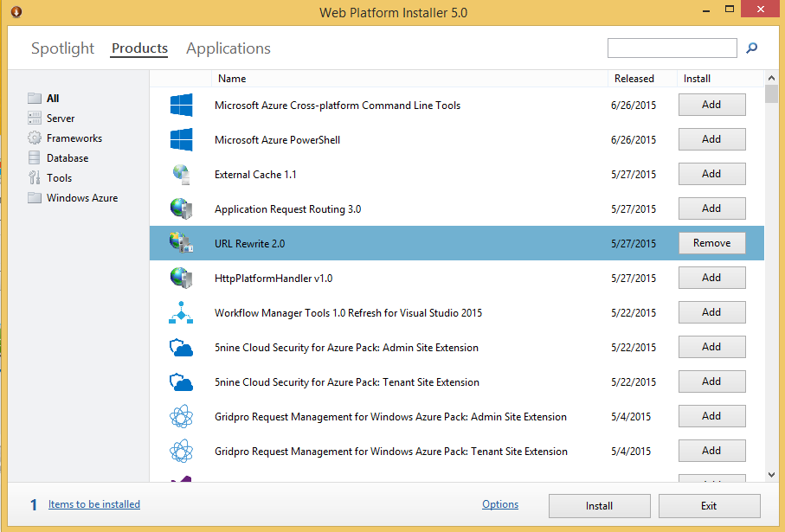
Task: Click the vertical scrollbar thumb
Action: tap(771, 93)
